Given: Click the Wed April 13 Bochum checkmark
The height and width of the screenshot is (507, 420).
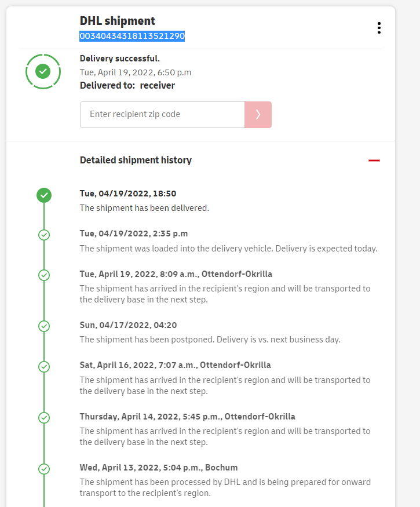Looking at the screenshot, I should coord(44,469).
